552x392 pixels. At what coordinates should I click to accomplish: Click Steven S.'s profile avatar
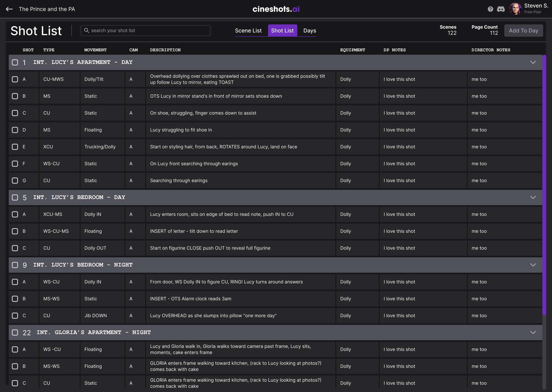(515, 9)
